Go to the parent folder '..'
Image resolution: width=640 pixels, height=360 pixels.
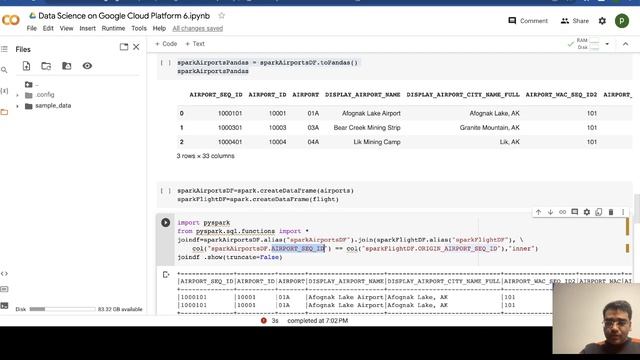[x=31, y=84]
